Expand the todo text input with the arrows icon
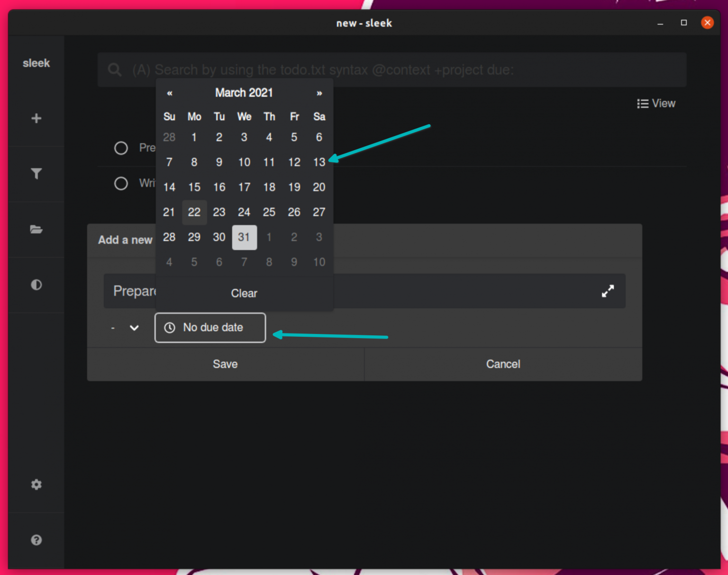Viewport: 728px width, 575px height. pos(608,291)
